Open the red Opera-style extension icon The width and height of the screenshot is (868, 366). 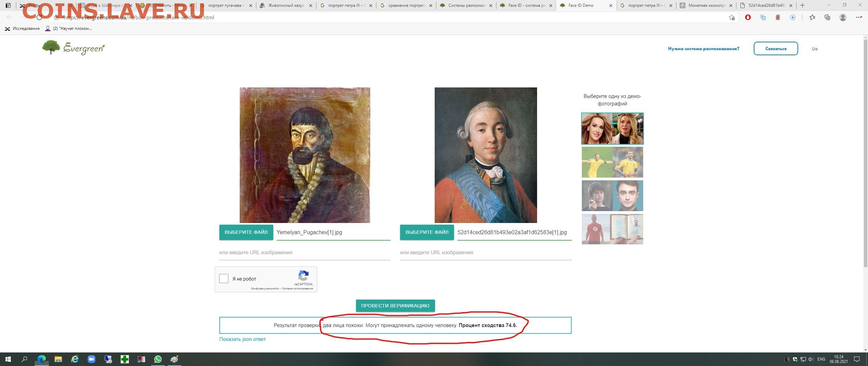click(748, 17)
